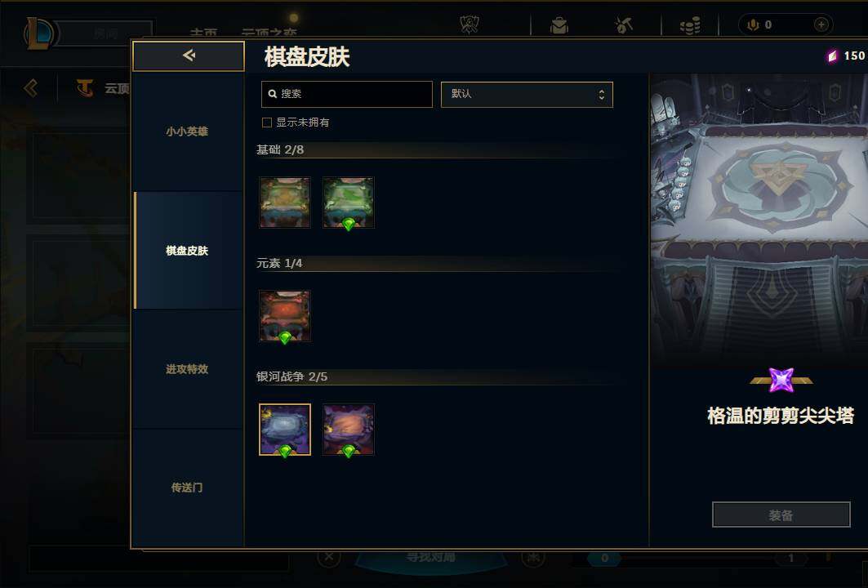Open the store coins icon

click(x=690, y=25)
